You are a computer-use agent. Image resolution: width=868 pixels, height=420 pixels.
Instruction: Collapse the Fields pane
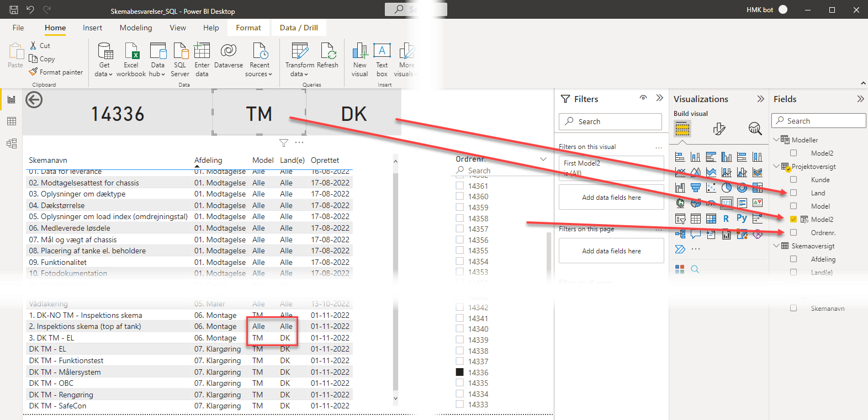(x=860, y=99)
